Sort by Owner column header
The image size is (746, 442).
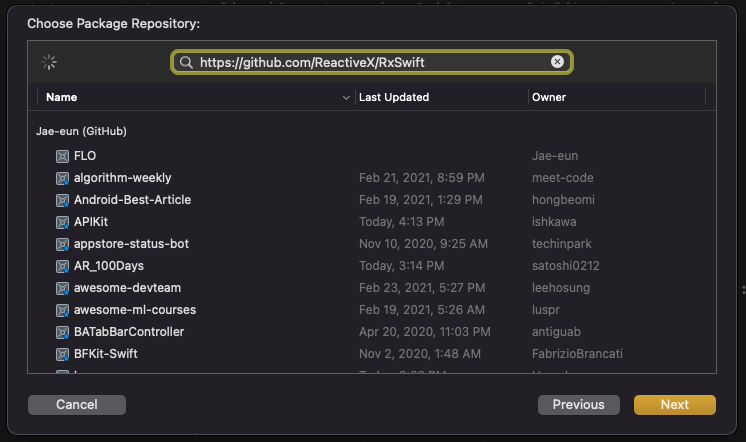(x=549, y=97)
